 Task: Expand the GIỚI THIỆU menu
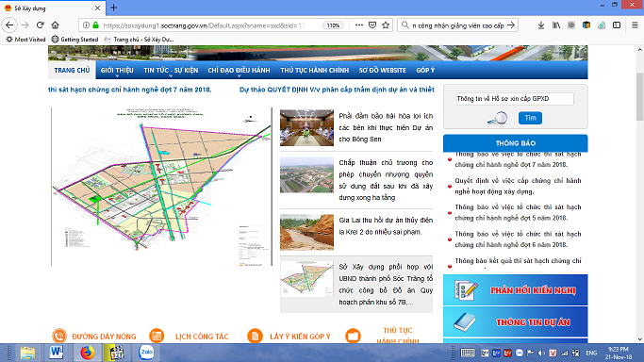pyautogui.click(x=117, y=70)
